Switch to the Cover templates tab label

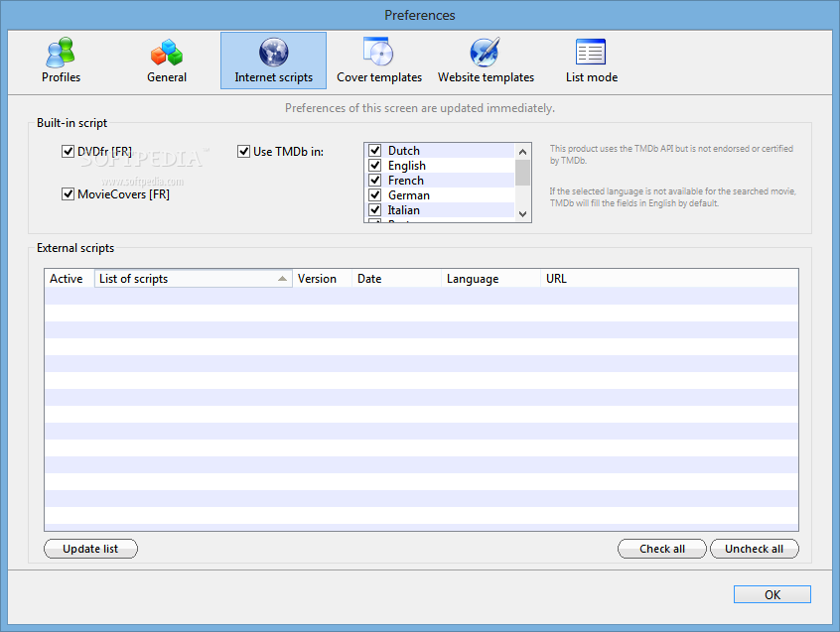379,77
